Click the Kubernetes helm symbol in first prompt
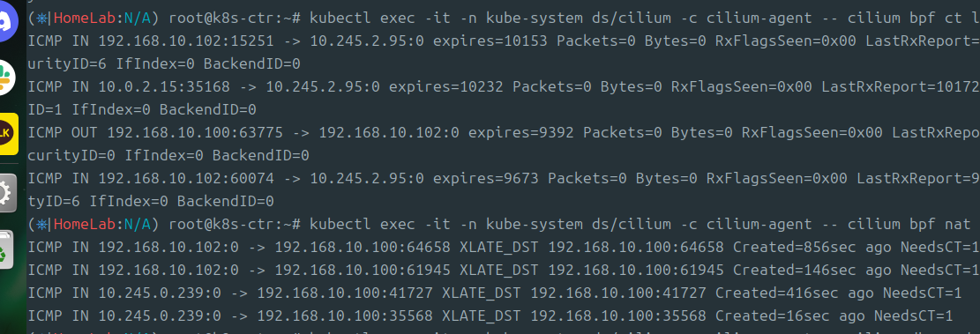This screenshot has width=980, height=334. (41, 19)
